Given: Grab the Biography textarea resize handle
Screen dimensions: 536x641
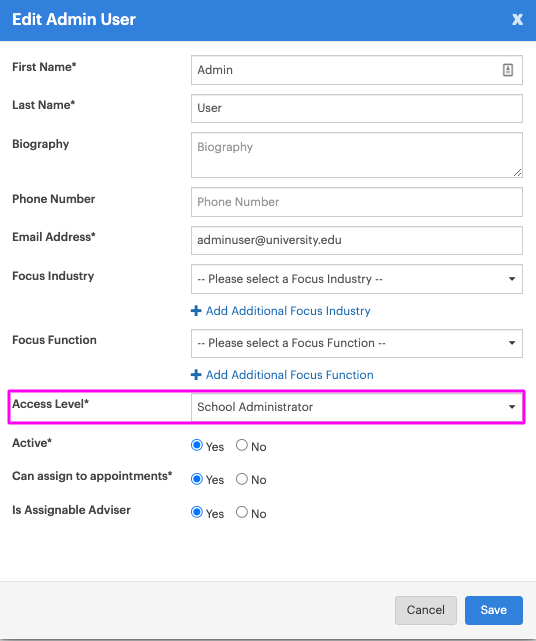Looking at the screenshot, I should click(x=517, y=173).
